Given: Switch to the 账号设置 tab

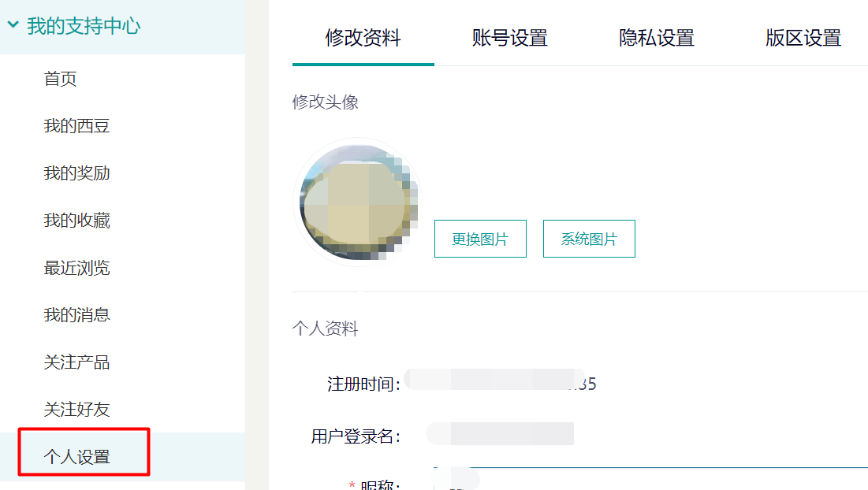Looking at the screenshot, I should (509, 38).
